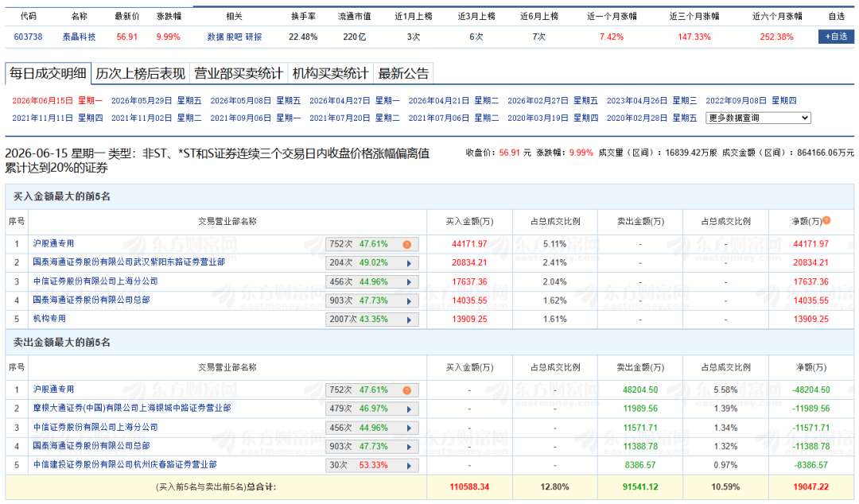
Task: Select date 2026年06月15日 星期一
Action: pos(57,100)
